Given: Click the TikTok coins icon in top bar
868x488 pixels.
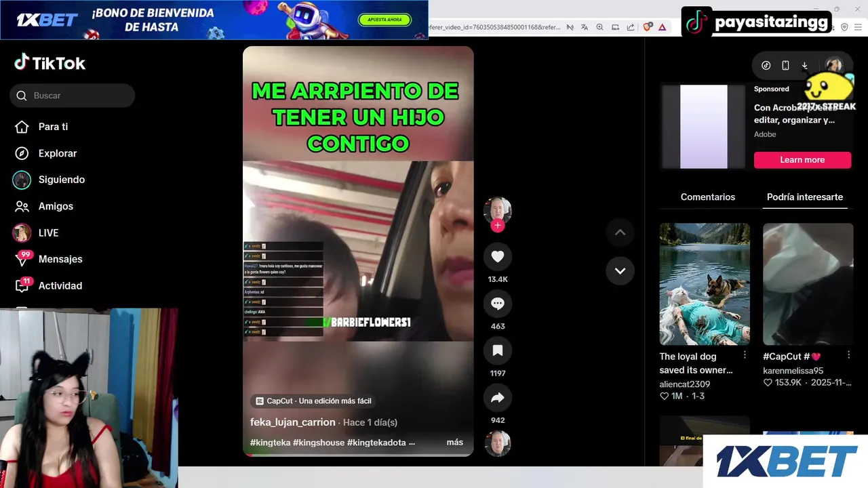Looking at the screenshot, I should point(766,66).
